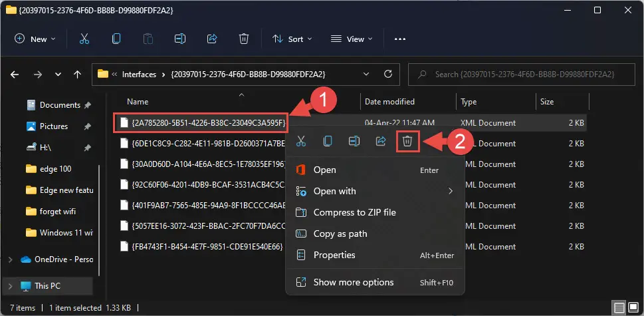Sort by the Type column header
The height and width of the screenshot is (316, 644).
pos(468,102)
